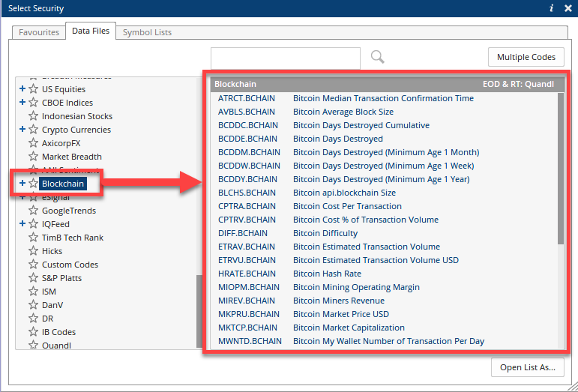
Task: Select the Market Breadth tree item
Action: pos(72,157)
